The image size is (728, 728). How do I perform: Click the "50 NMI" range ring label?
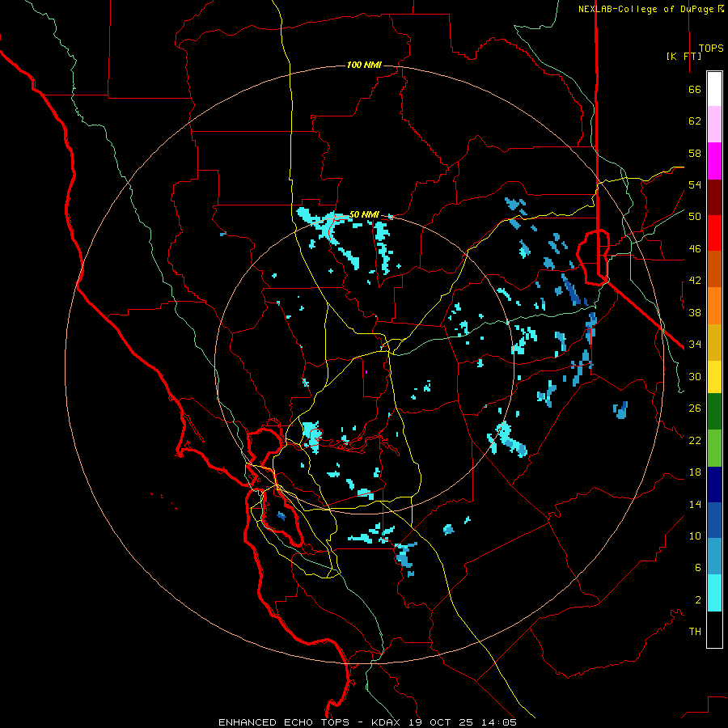[x=364, y=214]
